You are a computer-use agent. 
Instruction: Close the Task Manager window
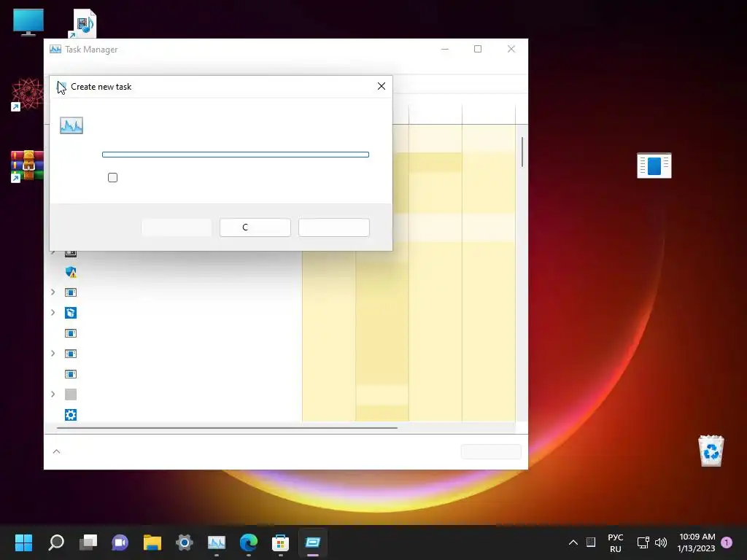point(511,49)
